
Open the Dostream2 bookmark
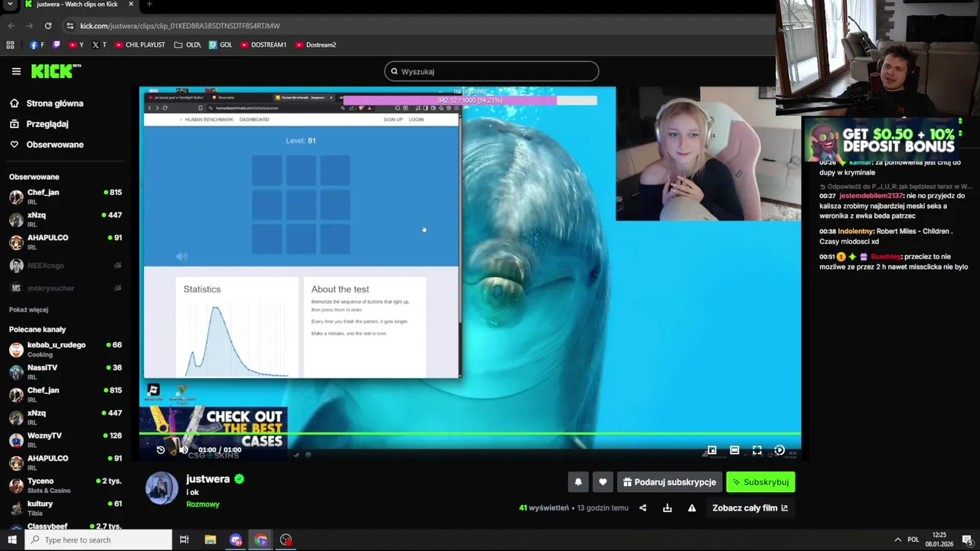pos(315,45)
